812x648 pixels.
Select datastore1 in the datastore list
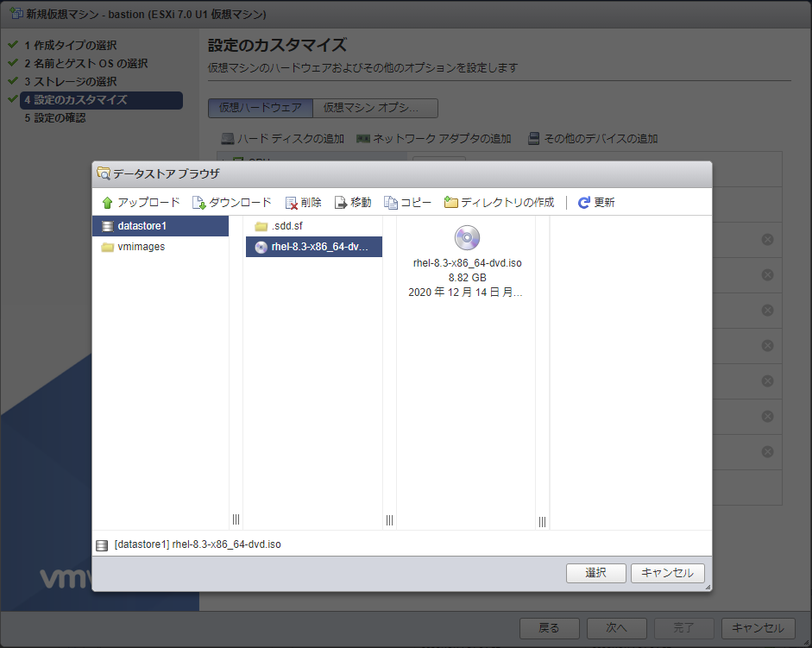pyautogui.click(x=161, y=226)
